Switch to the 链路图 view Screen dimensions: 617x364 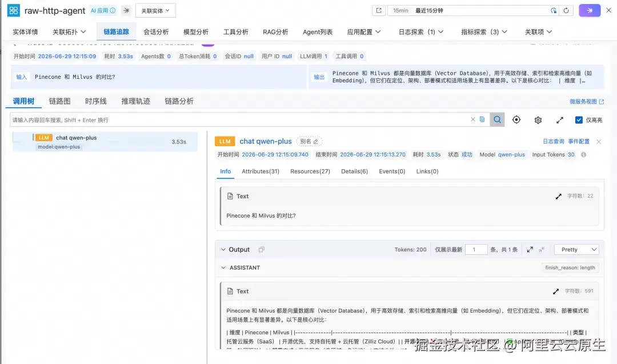pyautogui.click(x=60, y=101)
